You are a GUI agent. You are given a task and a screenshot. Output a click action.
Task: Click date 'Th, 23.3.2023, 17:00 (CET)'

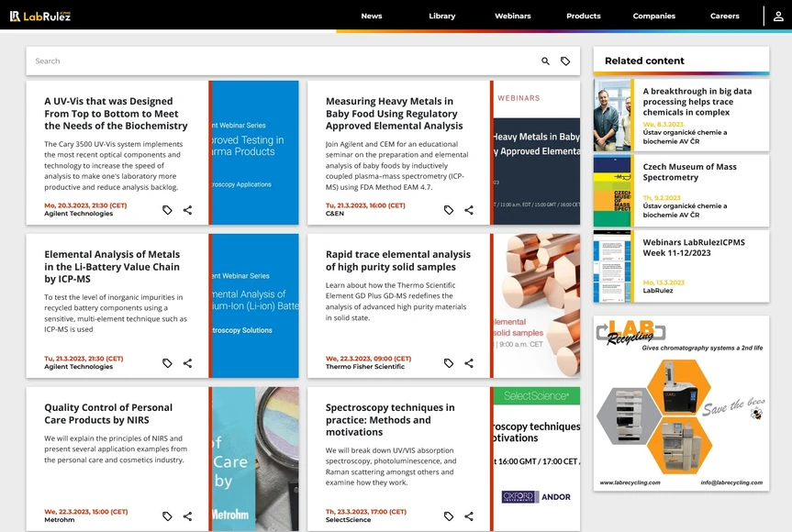pos(365,511)
